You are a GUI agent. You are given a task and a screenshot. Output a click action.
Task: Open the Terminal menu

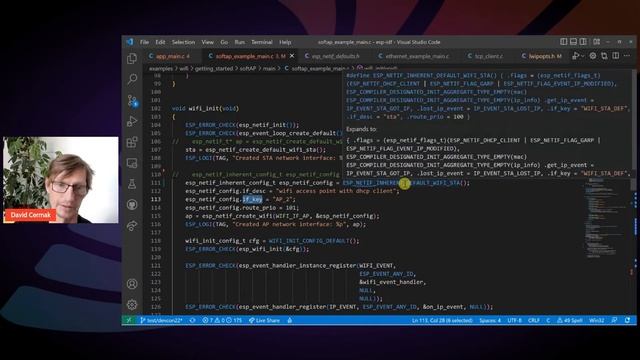point(262,42)
